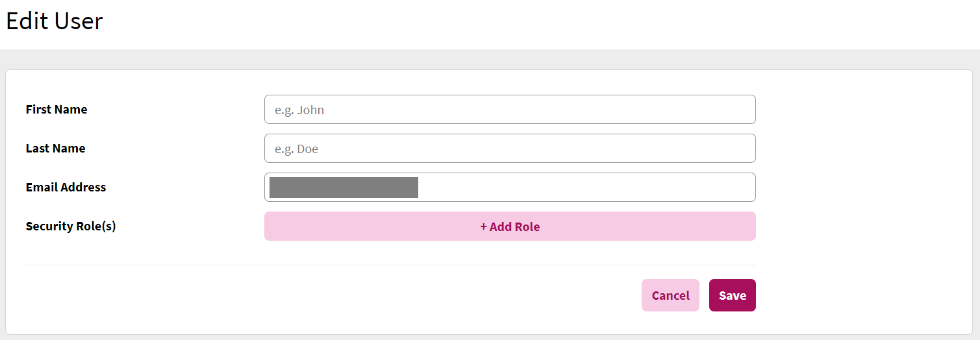This screenshot has width=980, height=340.
Task: Click the "e.g. Doe" placeholder text
Action: (x=296, y=149)
